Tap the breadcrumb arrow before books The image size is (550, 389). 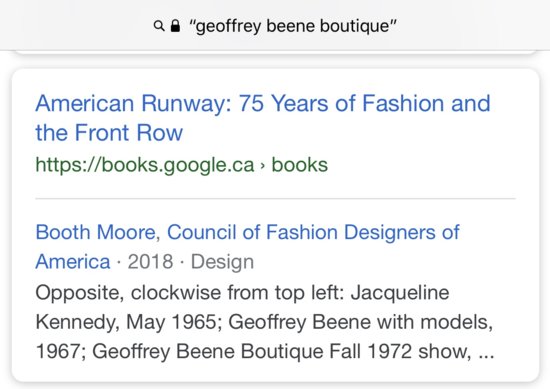point(263,166)
